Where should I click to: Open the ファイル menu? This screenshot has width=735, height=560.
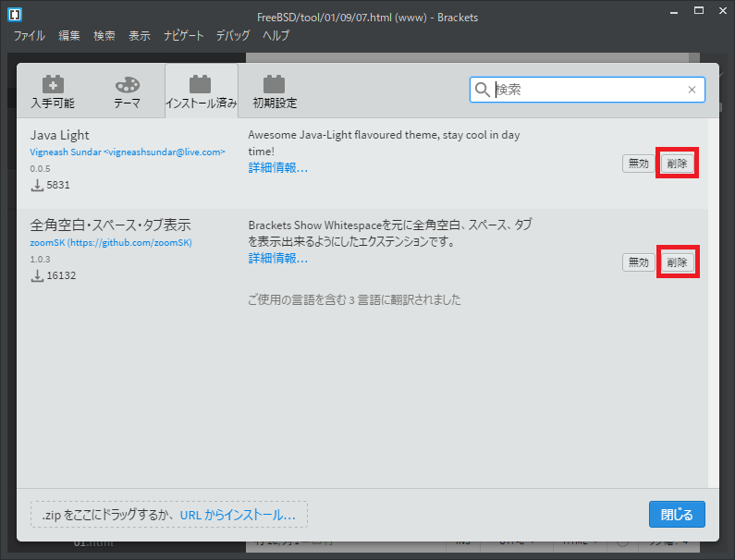(29, 36)
